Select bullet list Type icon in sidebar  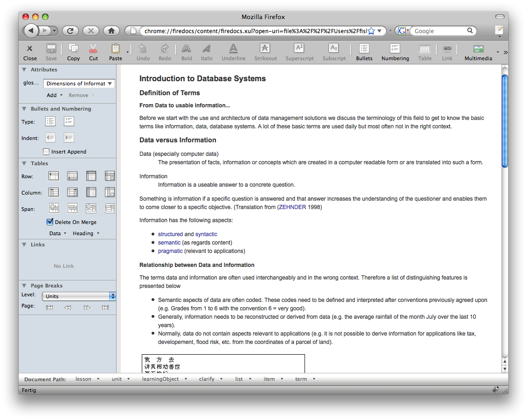50,121
